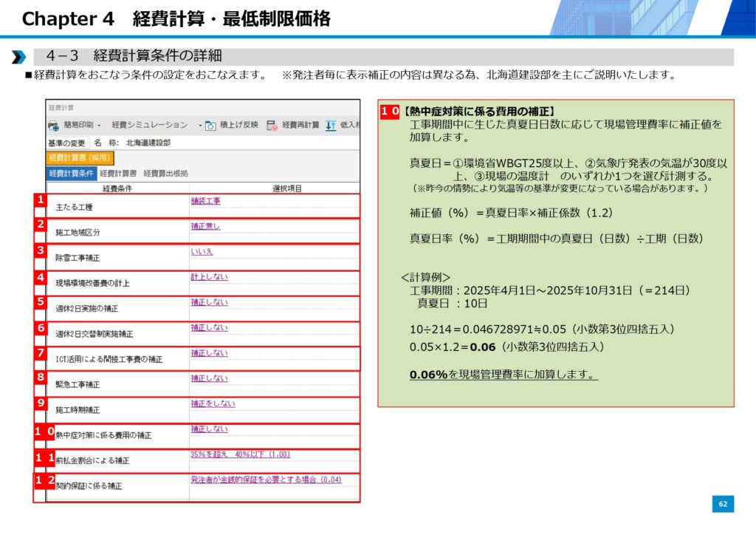Click 発注者が金銭的保証を必要とする場合 (0.04) link
The width and height of the screenshot is (756, 535).
[266, 480]
